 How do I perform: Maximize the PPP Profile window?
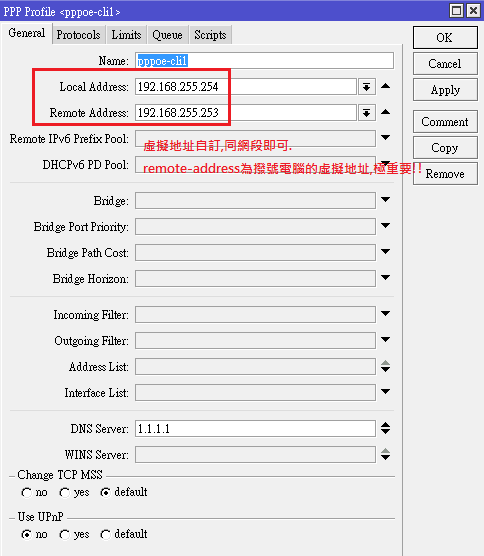coord(456,11)
